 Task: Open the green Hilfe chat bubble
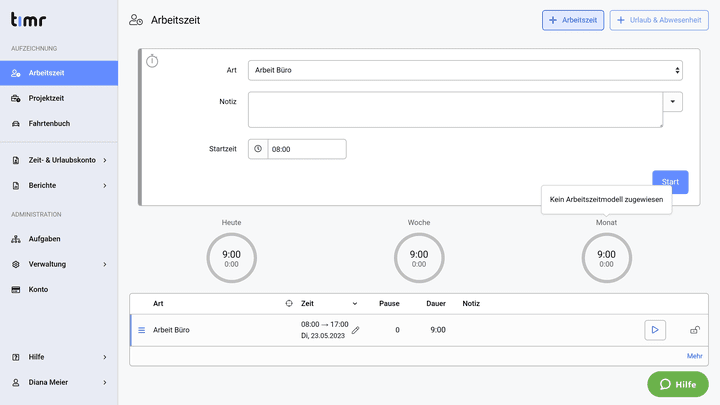(678, 384)
